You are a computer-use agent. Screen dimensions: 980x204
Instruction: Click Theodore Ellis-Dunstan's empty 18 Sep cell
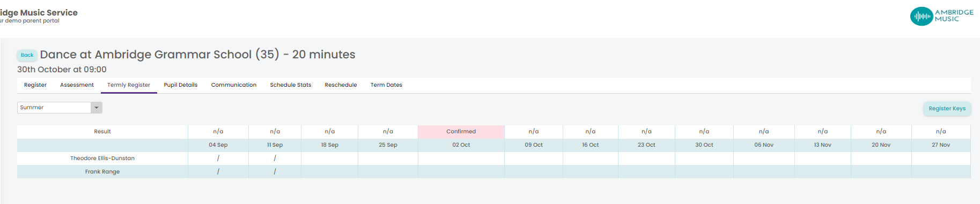[x=330, y=158]
